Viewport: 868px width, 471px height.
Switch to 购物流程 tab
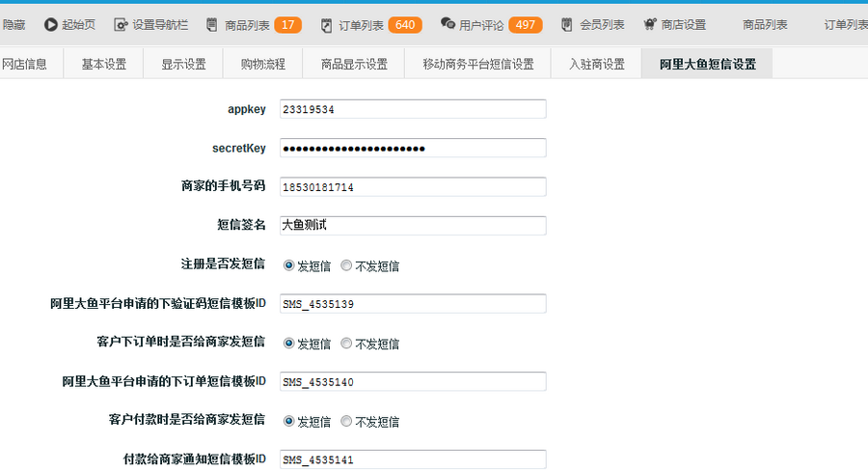tap(263, 65)
